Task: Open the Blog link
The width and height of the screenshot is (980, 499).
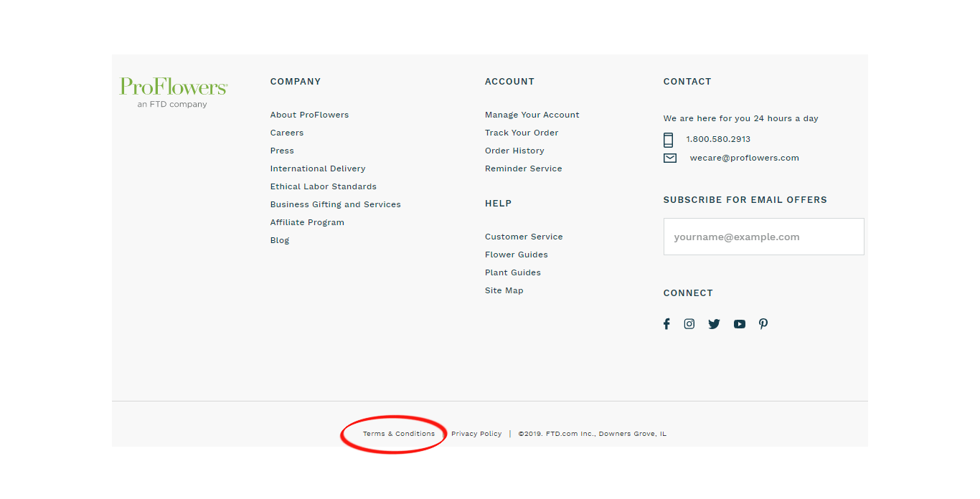Action: click(280, 240)
